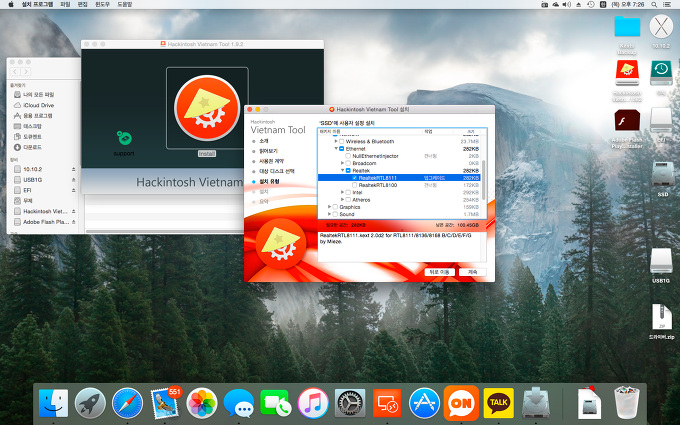
Task: Check the Broadcom package checkbox
Action: coord(348,163)
